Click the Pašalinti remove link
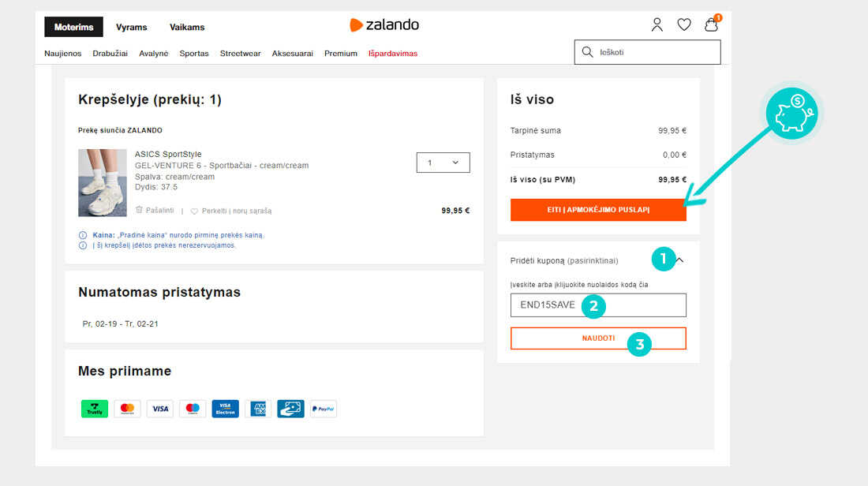 pyautogui.click(x=159, y=211)
